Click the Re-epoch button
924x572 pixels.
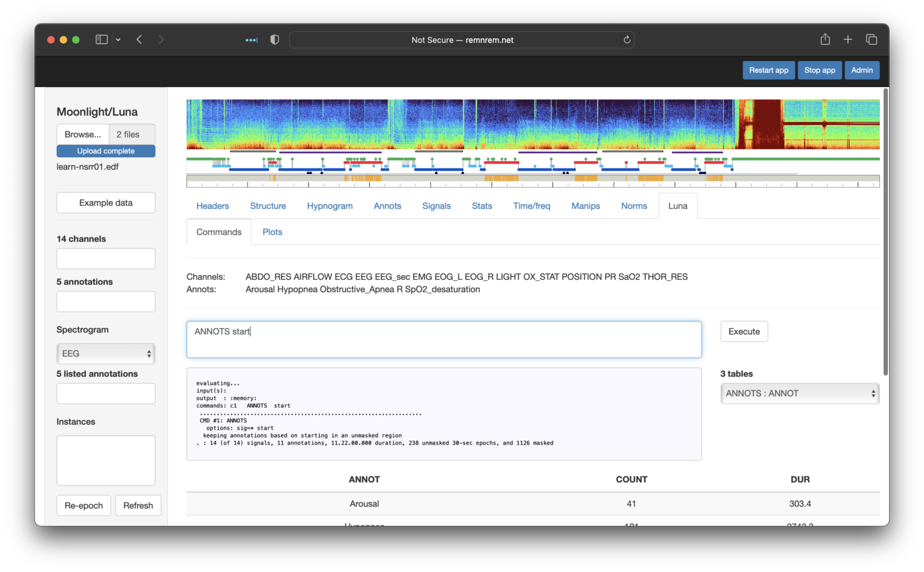tap(83, 505)
